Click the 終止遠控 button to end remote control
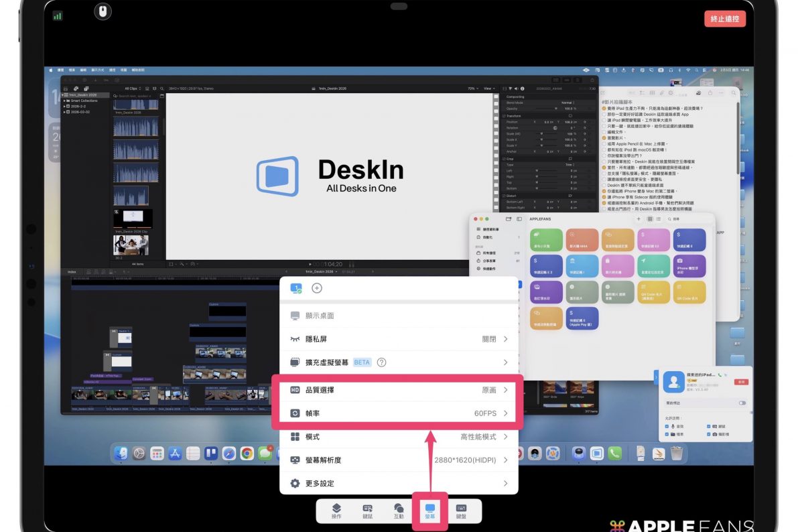The image size is (798, 532). 725,19
